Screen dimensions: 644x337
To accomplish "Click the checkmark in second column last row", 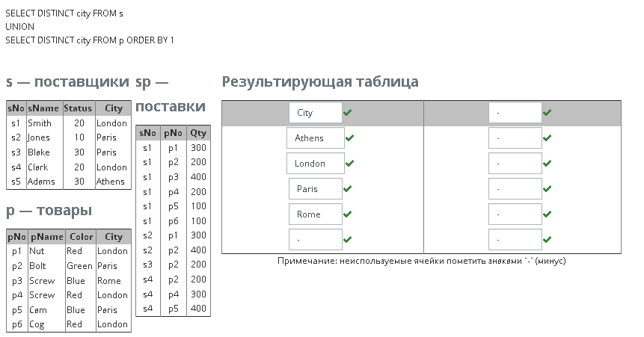I will [547, 240].
